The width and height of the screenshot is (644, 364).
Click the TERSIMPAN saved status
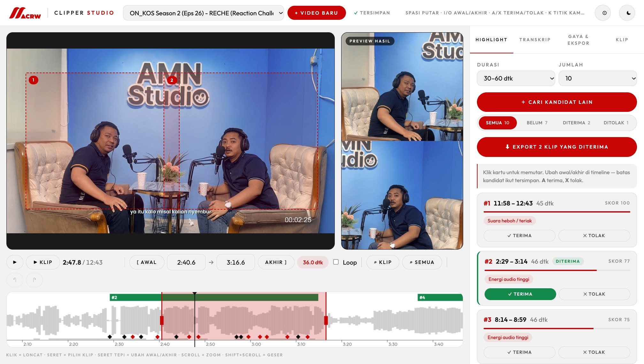(x=372, y=13)
